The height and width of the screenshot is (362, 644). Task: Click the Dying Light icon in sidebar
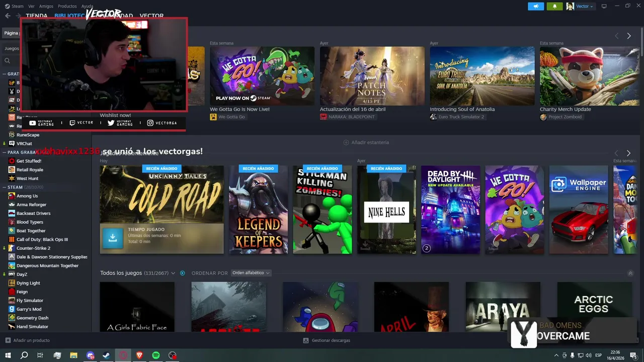click(12, 283)
